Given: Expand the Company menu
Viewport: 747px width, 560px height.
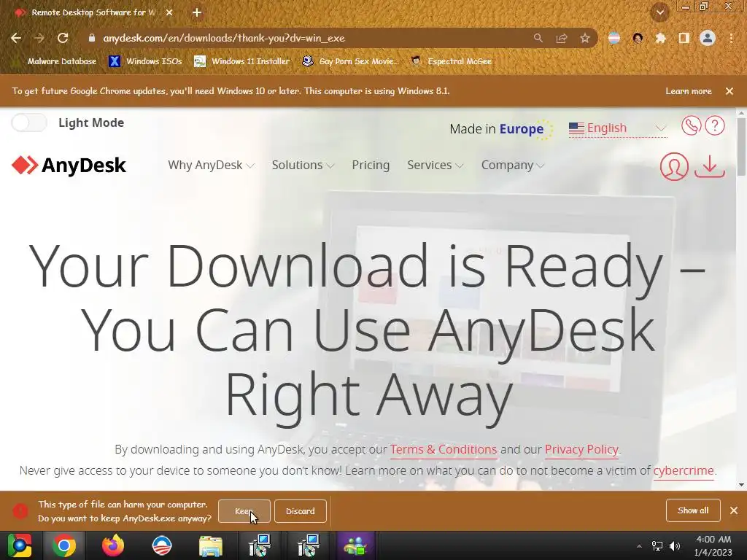Looking at the screenshot, I should 513,166.
